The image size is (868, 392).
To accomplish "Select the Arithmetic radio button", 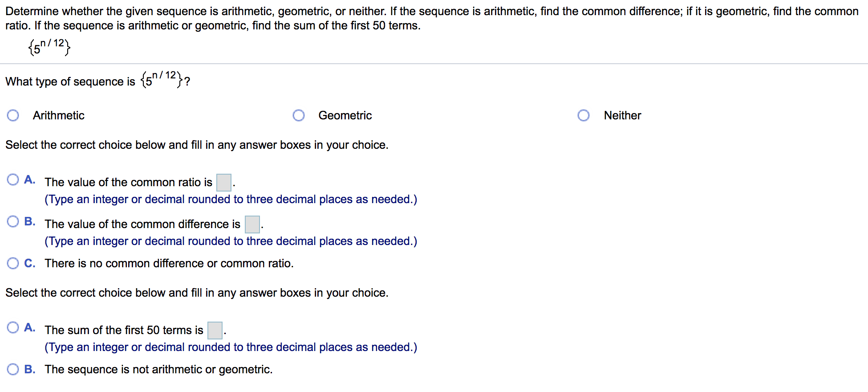I will click(x=13, y=115).
